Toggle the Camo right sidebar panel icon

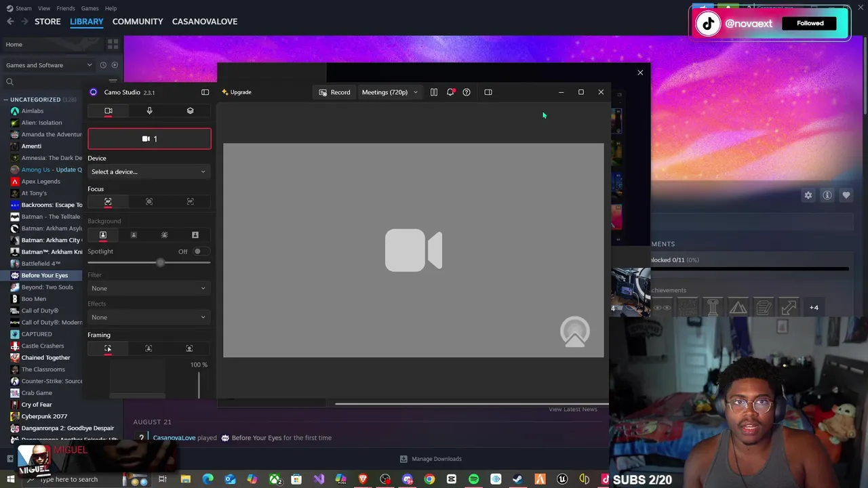point(488,92)
